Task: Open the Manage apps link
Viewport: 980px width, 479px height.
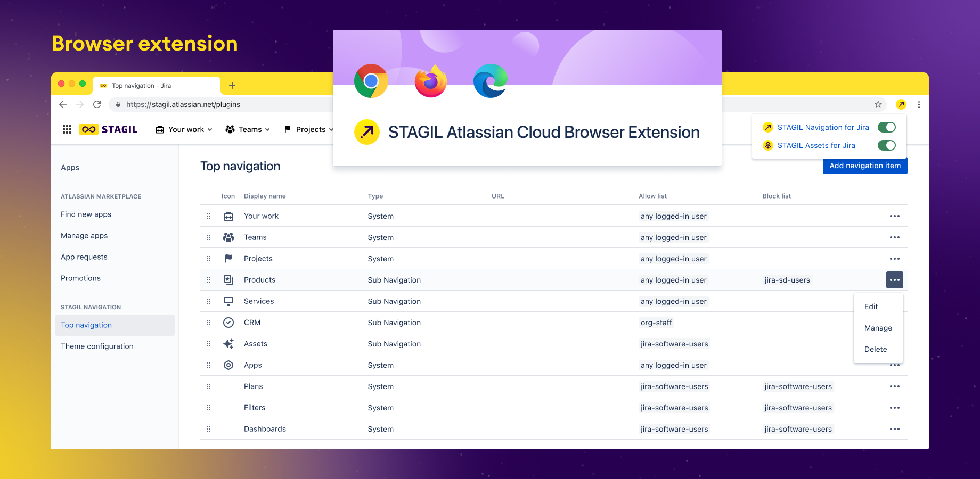Action: point(84,236)
